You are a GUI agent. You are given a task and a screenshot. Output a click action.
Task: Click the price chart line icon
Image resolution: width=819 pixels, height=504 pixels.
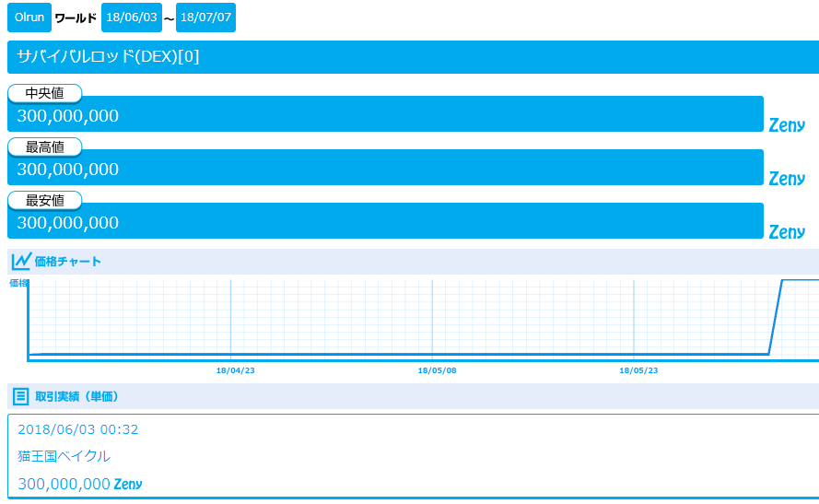[21, 261]
